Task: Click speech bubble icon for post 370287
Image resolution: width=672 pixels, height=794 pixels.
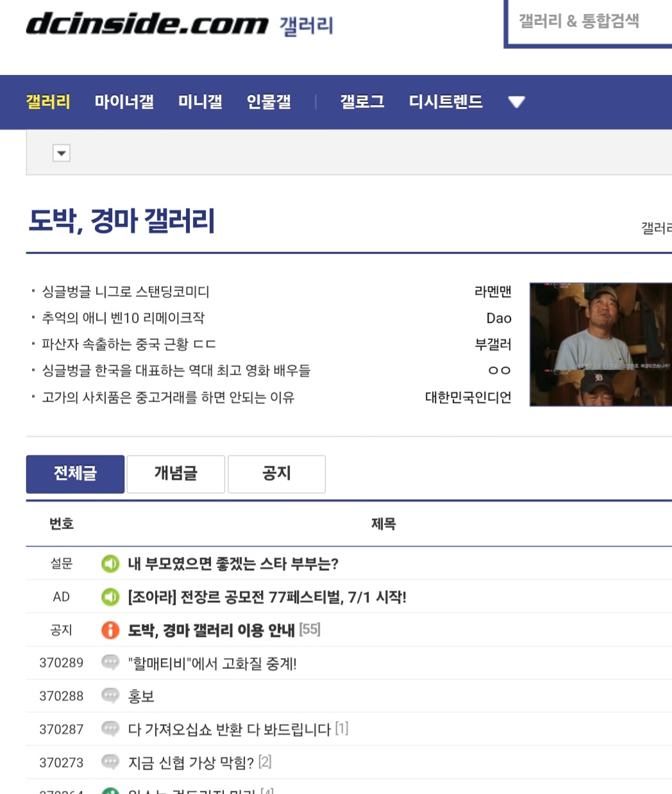Action: tap(110, 729)
